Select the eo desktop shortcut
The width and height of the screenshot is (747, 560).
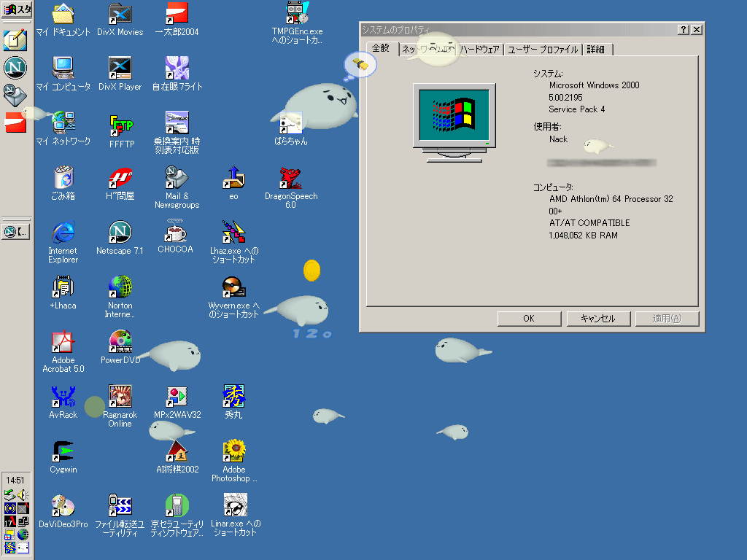coord(233,183)
